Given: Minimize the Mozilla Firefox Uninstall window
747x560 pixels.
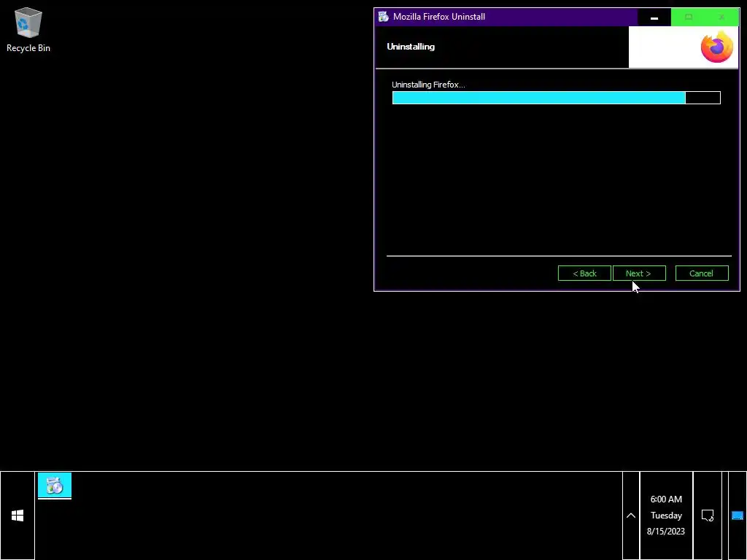Looking at the screenshot, I should pos(654,17).
